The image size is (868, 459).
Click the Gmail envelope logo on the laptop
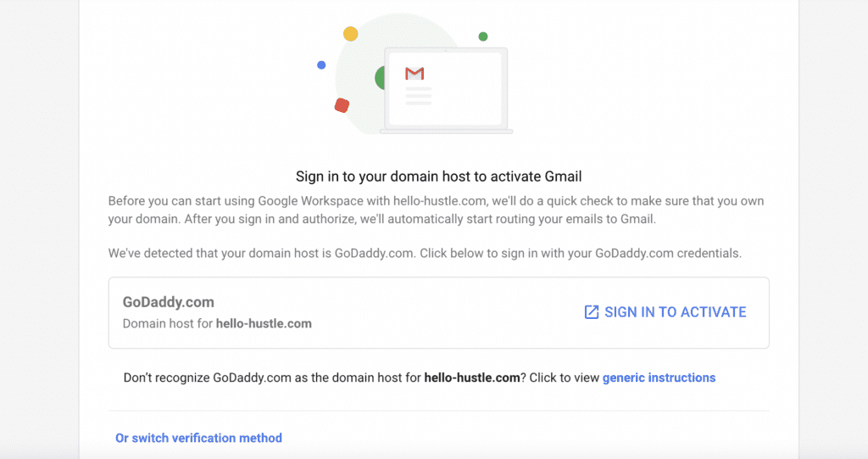point(415,74)
